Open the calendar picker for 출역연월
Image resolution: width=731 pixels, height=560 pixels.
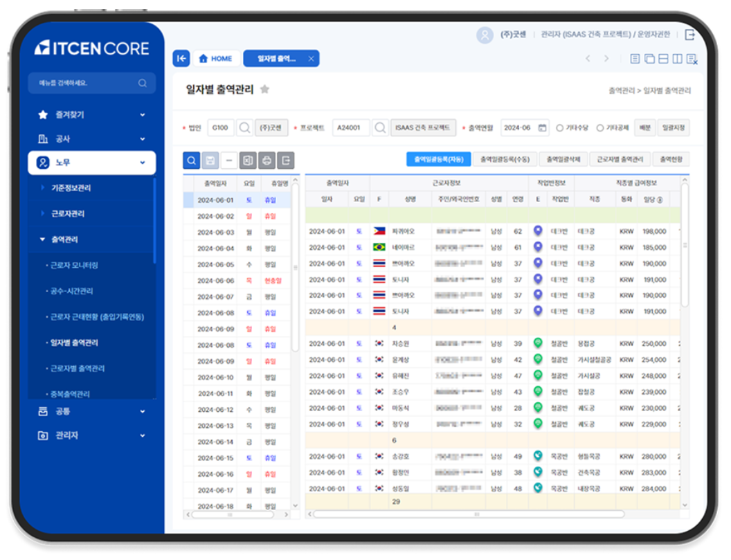542,128
